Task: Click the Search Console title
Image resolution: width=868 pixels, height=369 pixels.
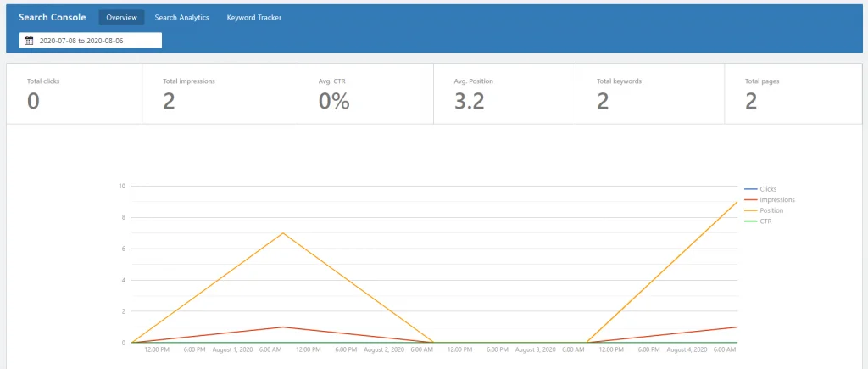Action: click(x=52, y=17)
